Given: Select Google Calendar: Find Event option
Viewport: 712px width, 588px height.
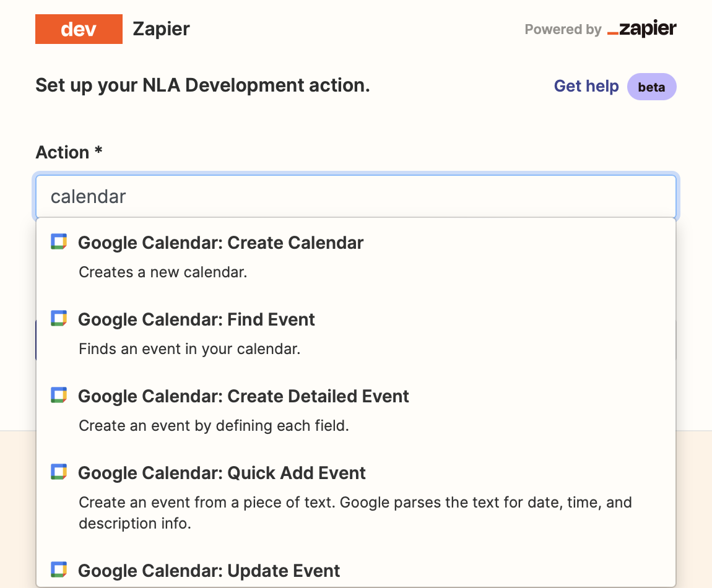Looking at the screenshot, I should point(356,333).
